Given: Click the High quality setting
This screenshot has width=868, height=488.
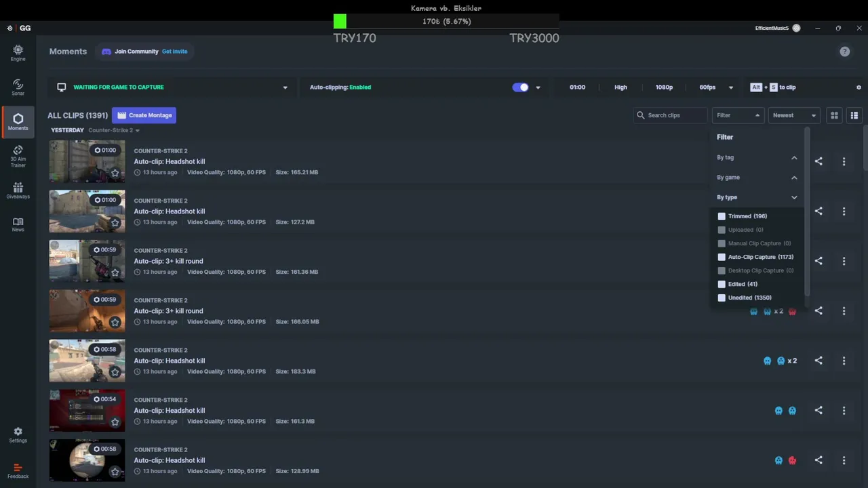Looking at the screenshot, I should [620, 87].
